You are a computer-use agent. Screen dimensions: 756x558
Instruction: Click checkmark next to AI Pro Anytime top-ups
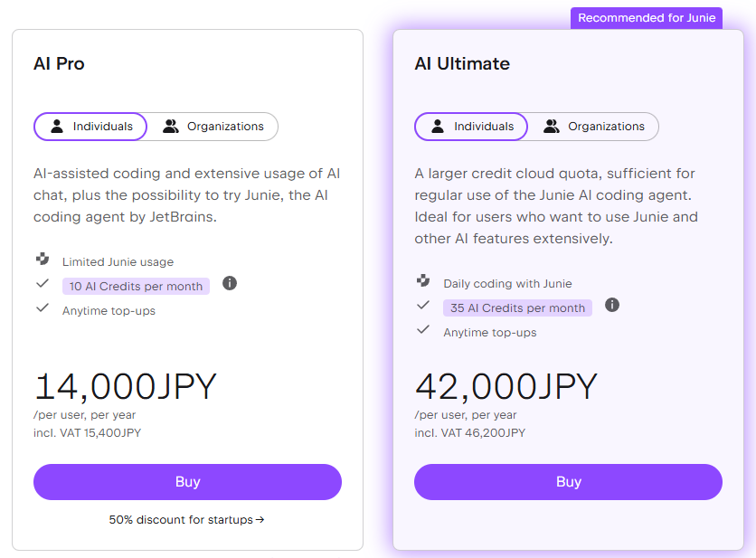point(43,307)
